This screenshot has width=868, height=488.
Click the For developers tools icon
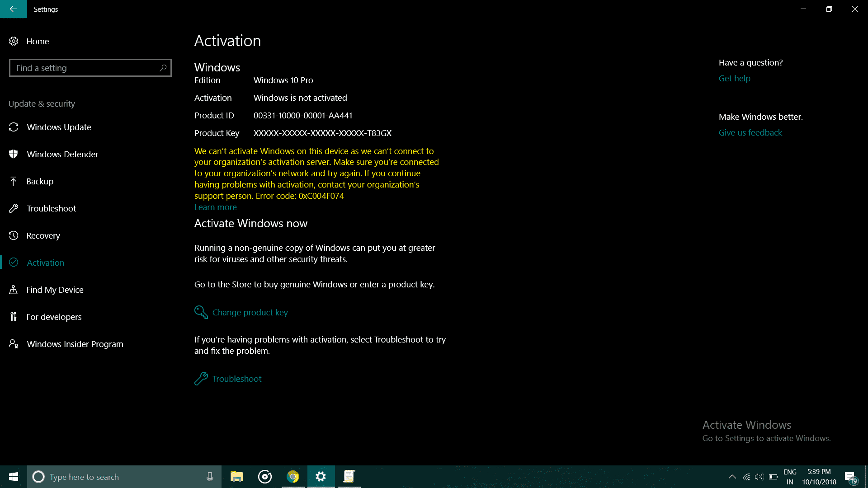click(x=14, y=317)
